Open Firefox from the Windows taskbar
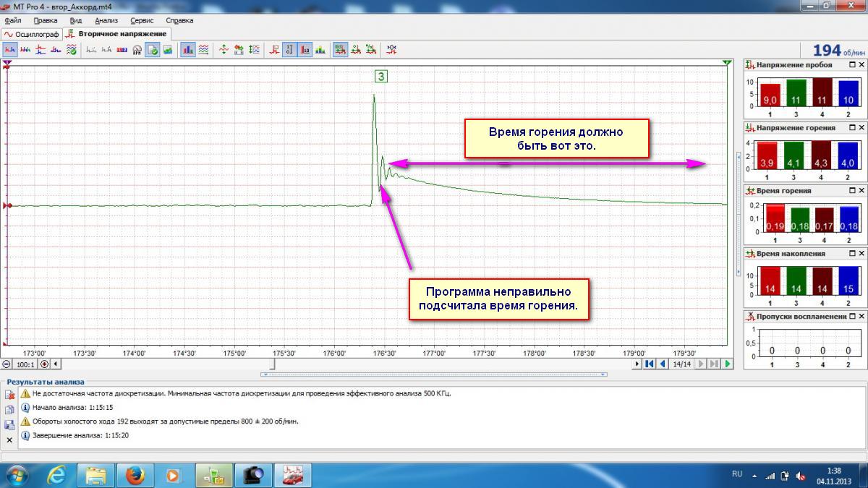The image size is (868, 488). 135,475
